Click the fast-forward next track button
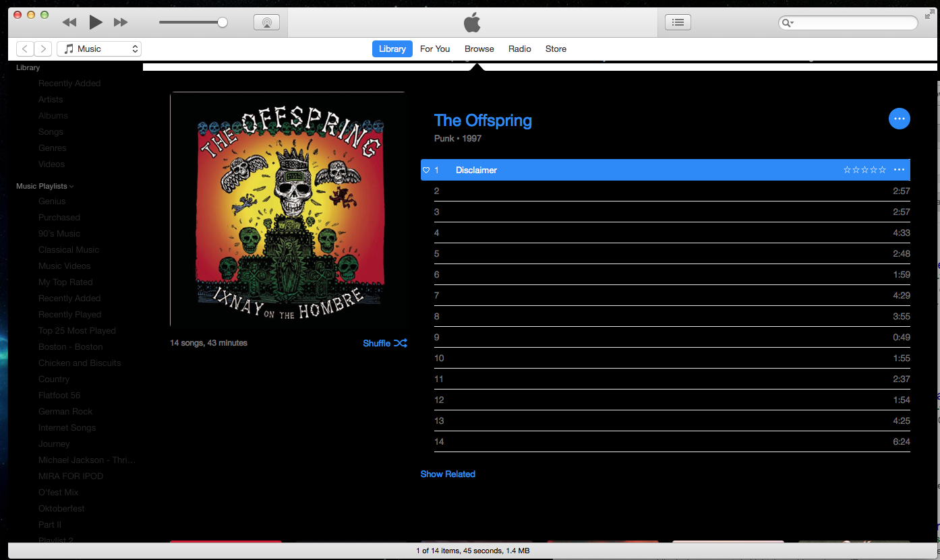The width and height of the screenshot is (940, 560). click(121, 22)
